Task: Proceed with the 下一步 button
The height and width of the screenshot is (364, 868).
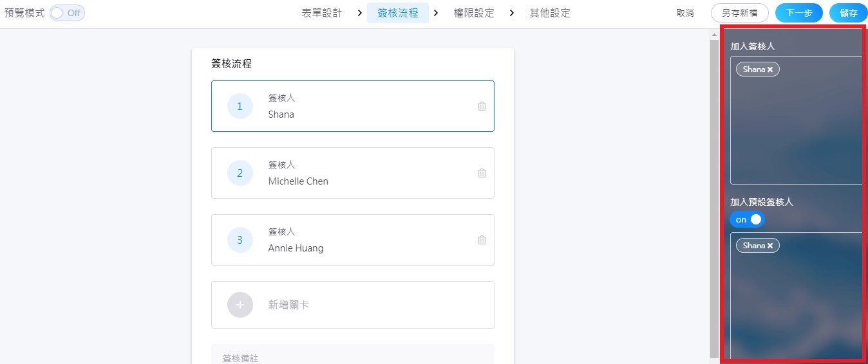Action: (x=798, y=13)
